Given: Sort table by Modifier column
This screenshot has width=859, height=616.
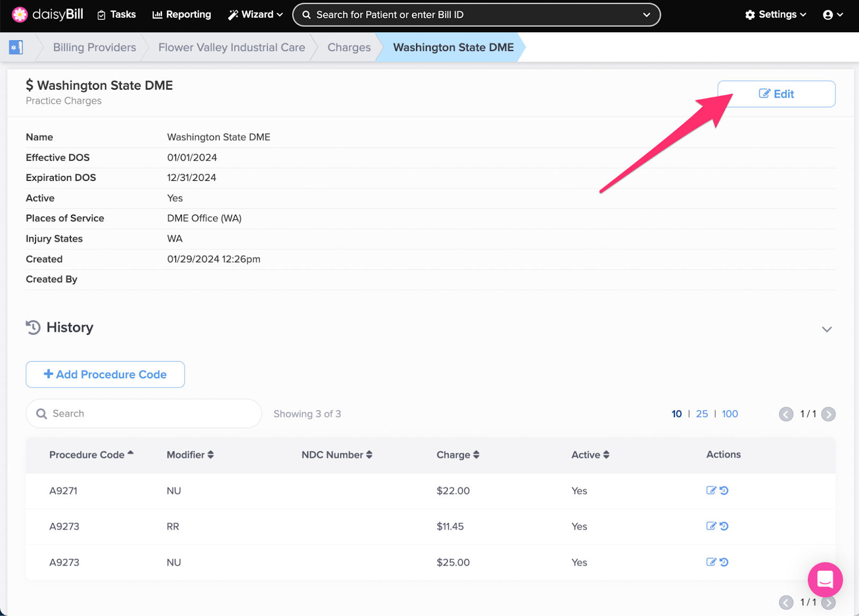Looking at the screenshot, I should click(x=190, y=454).
